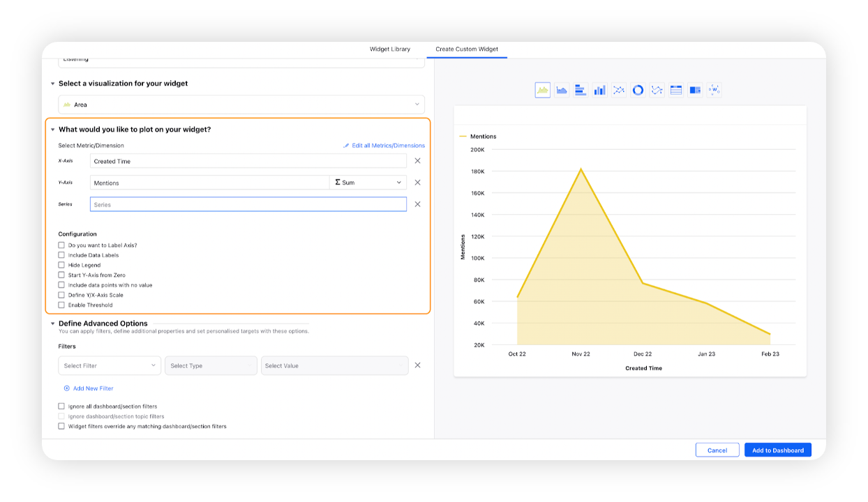
Task: Click the X-Axis Created Time field
Action: pyautogui.click(x=248, y=161)
